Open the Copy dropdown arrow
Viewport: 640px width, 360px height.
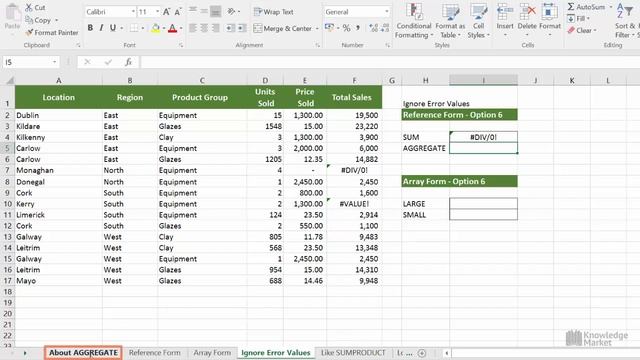[x=56, y=20]
